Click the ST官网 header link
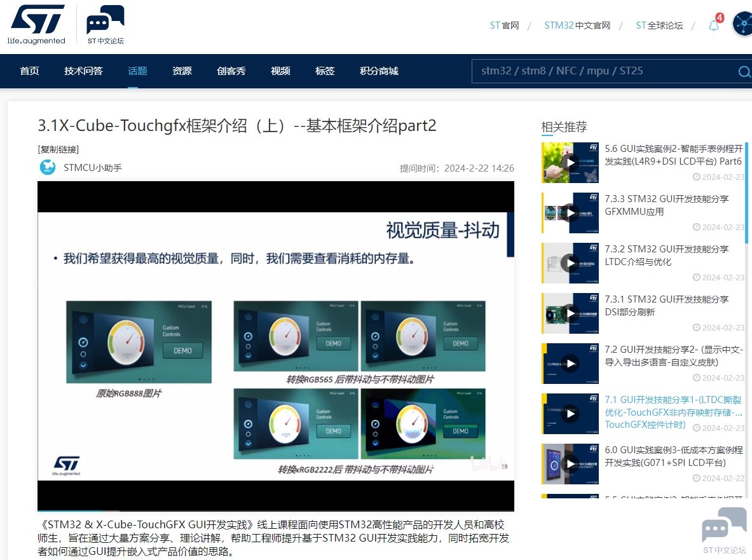Image resolution: width=752 pixels, height=560 pixels. (505, 25)
